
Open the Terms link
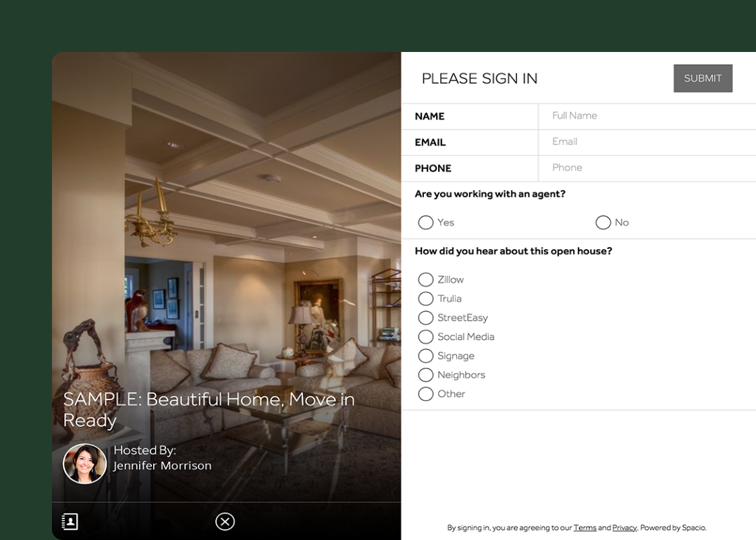(x=585, y=527)
